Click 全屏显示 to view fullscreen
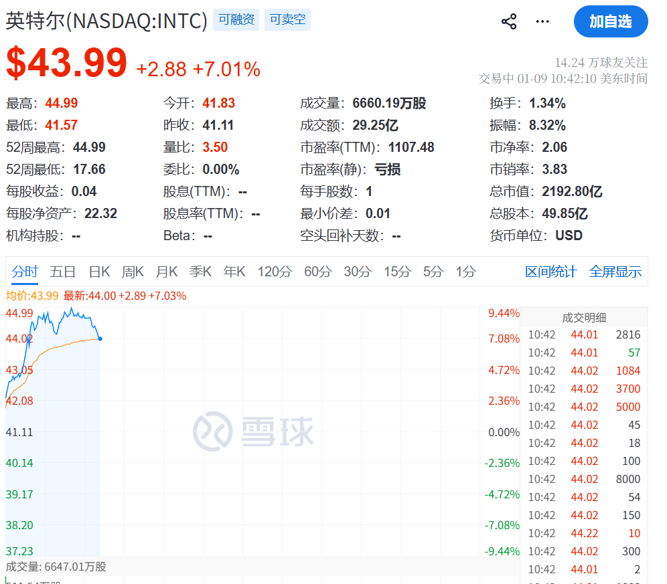The image size is (667, 584). click(615, 271)
